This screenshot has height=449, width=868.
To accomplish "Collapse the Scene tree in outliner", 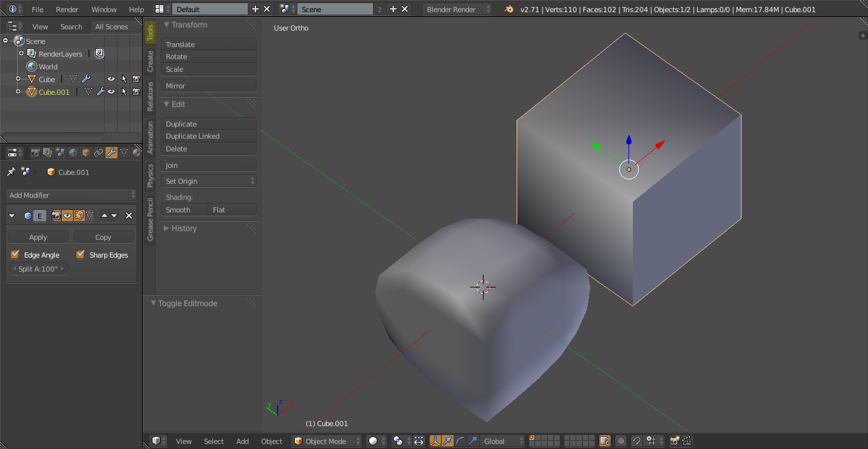I will tap(6, 41).
